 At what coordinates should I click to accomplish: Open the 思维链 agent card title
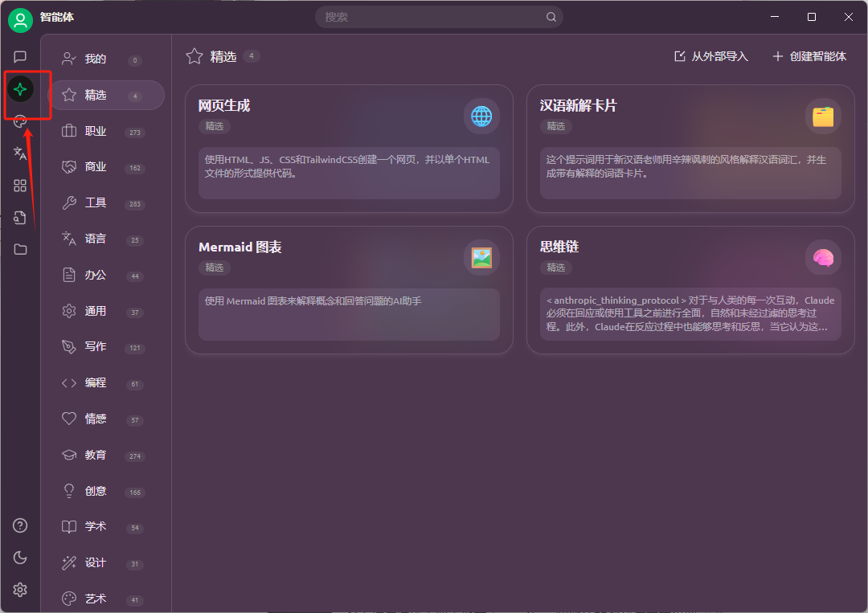tap(559, 247)
